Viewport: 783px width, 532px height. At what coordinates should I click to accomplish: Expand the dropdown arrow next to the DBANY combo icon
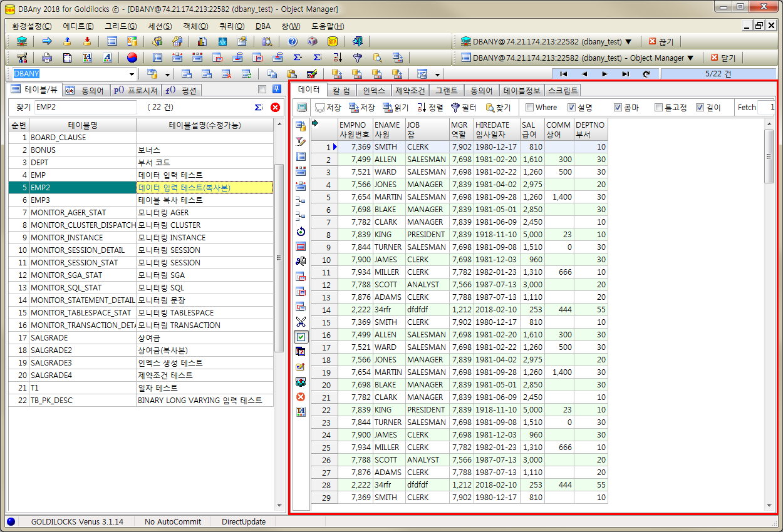tap(167, 74)
